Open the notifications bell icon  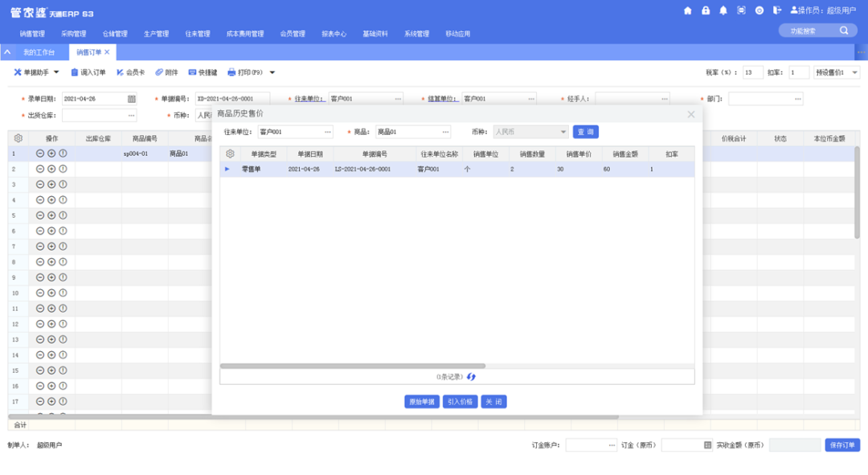point(723,10)
